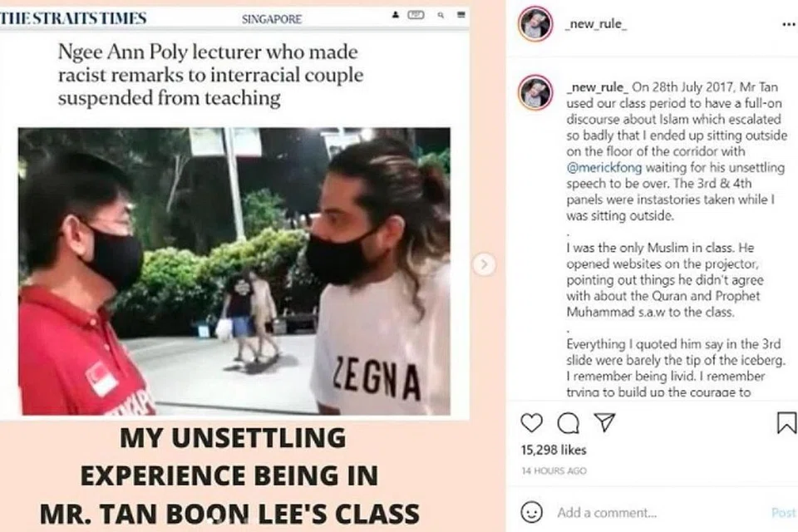
Task: Click the Straits Times search icon
Action: pos(441,15)
